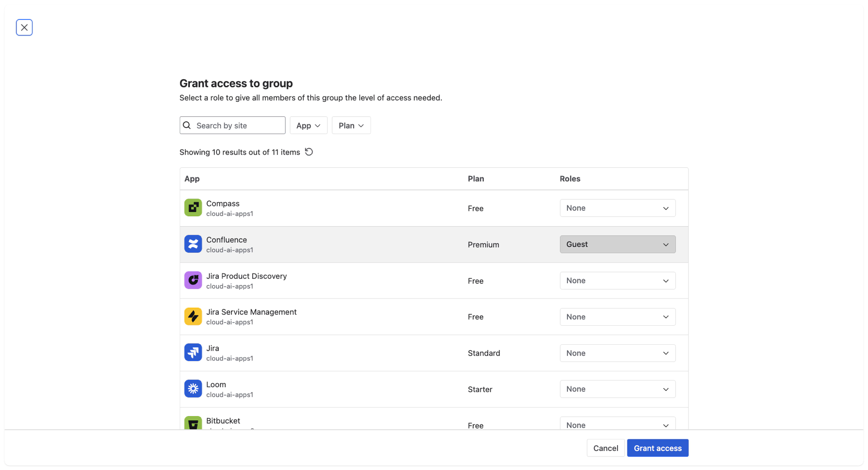Screen dimensions: 868x470
Task: Click the Bitbucket app icon
Action: (193, 423)
